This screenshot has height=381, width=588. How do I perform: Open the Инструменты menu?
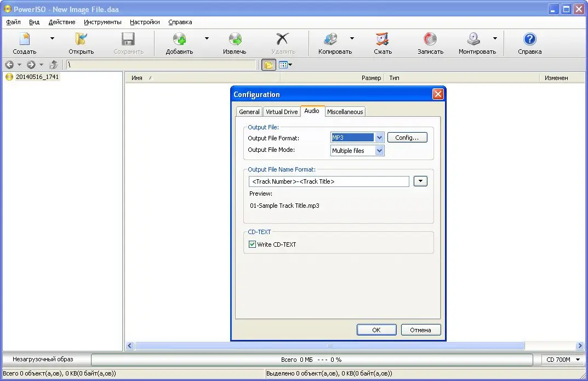103,22
